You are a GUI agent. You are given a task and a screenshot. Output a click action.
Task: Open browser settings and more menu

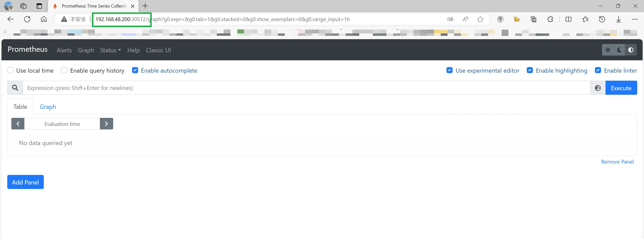click(635, 19)
